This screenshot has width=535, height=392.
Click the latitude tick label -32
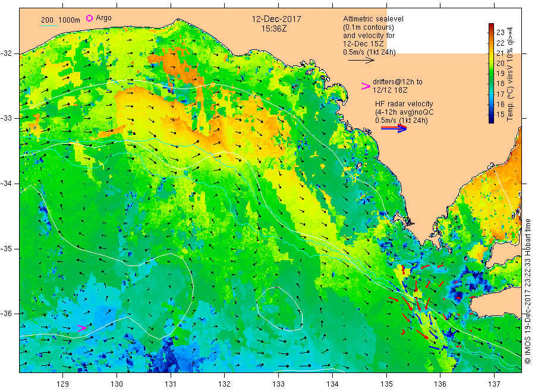tap(6, 53)
